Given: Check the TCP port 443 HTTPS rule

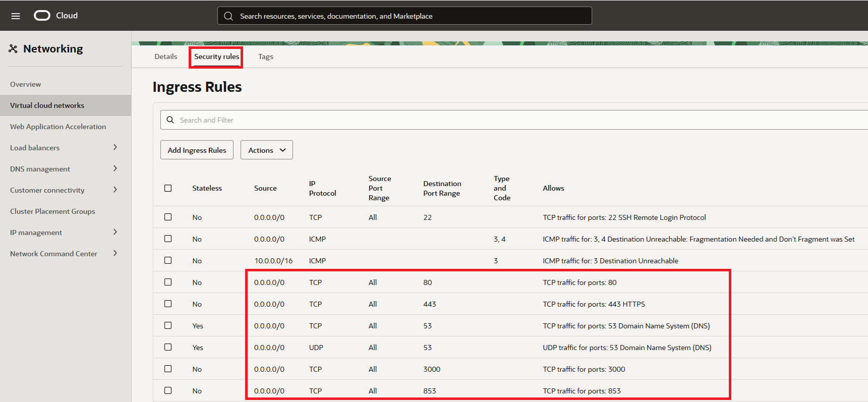Looking at the screenshot, I should [168, 304].
